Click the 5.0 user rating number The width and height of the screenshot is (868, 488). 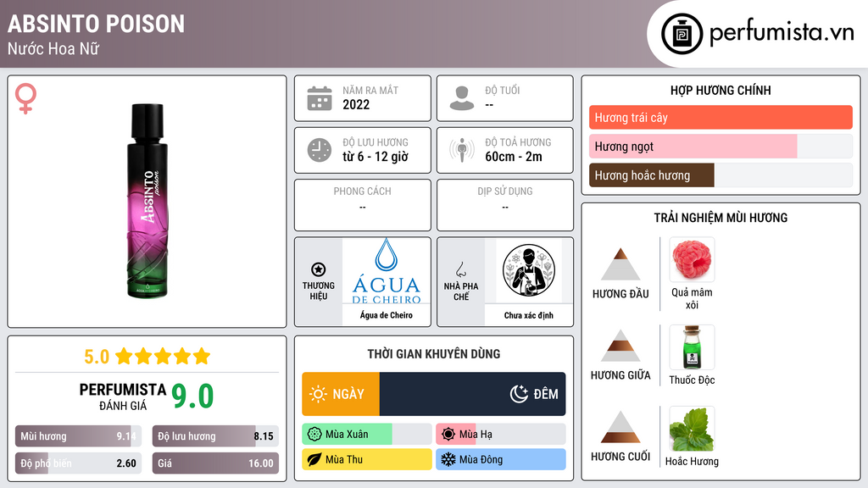(97, 357)
